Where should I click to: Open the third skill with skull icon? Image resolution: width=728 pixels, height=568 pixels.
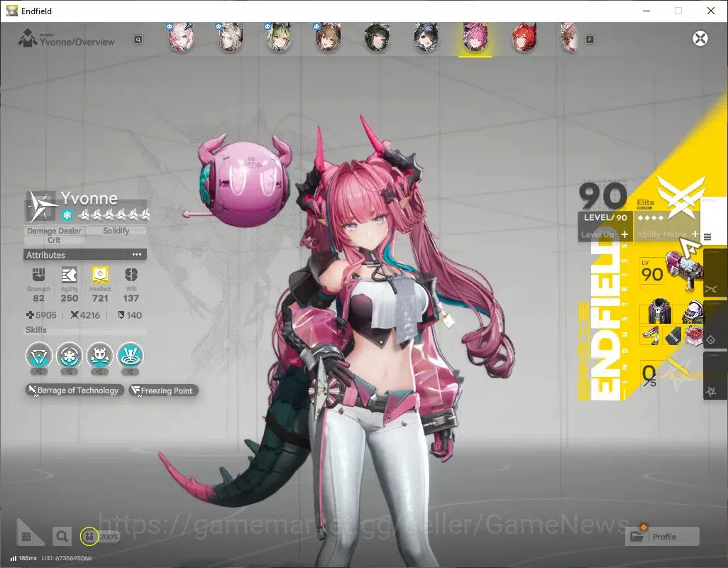[100, 356]
